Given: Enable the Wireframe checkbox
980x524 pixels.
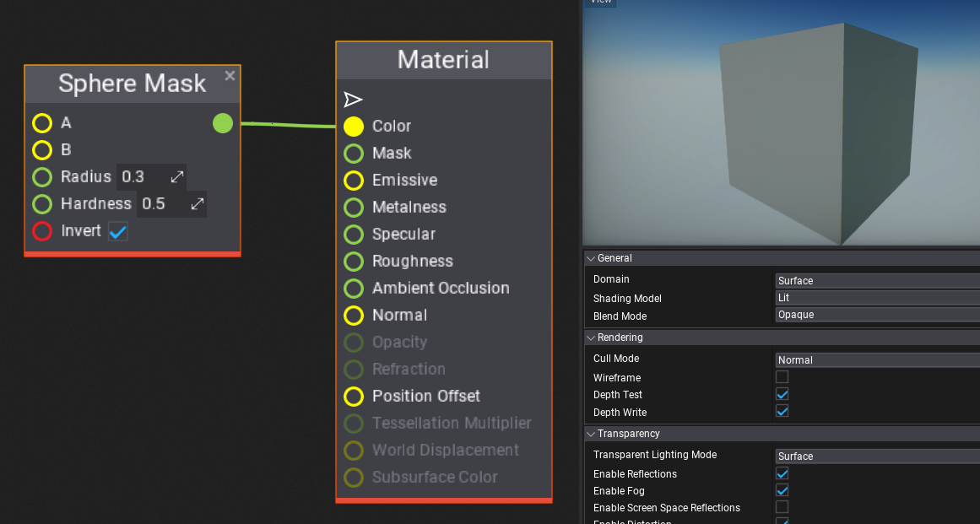Looking at the screenshot, I should (782, 376).
